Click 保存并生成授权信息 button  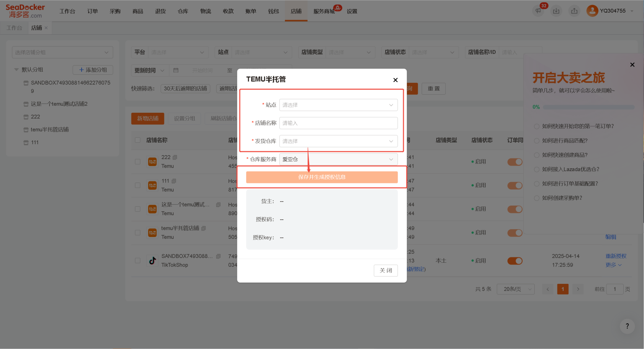point(322,177)
